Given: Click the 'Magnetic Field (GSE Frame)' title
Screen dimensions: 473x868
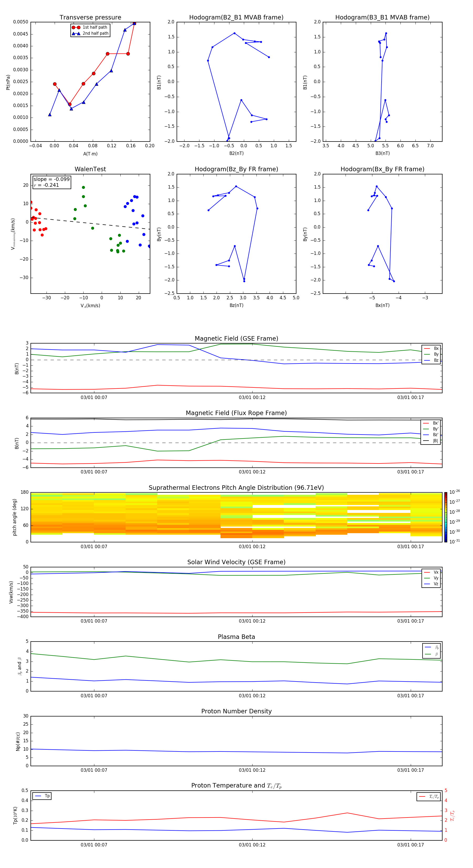Looking at the screenshot, I should pyautogui.click(x=236, y=339).
